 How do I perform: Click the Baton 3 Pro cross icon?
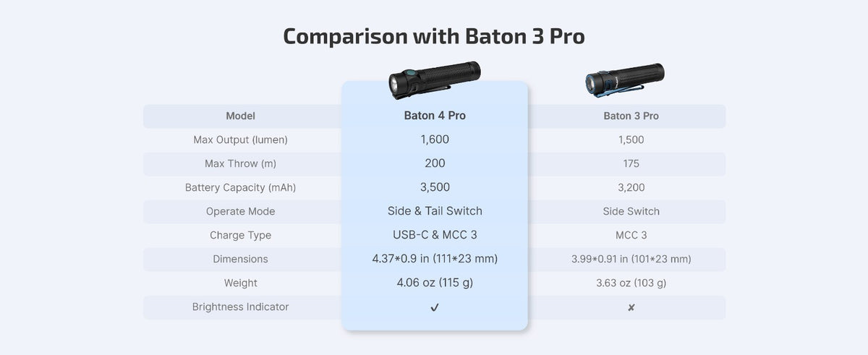coord(631,307)
